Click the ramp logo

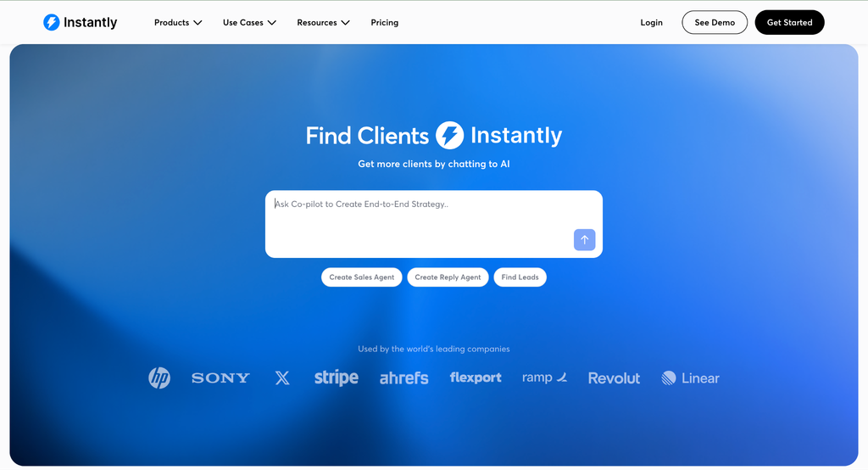pyautogui.click(x=545, y=378)
